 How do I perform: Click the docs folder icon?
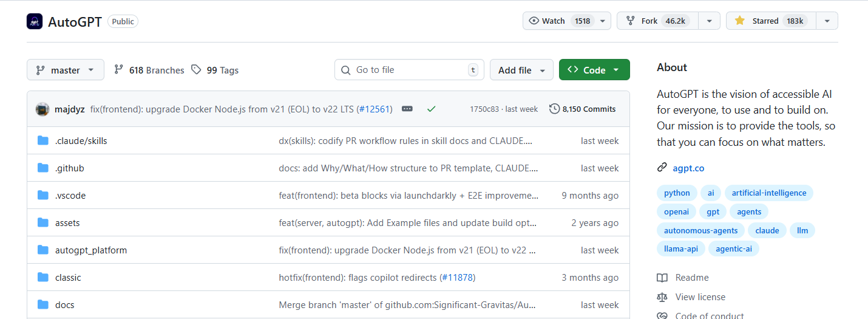click(42, 304)
